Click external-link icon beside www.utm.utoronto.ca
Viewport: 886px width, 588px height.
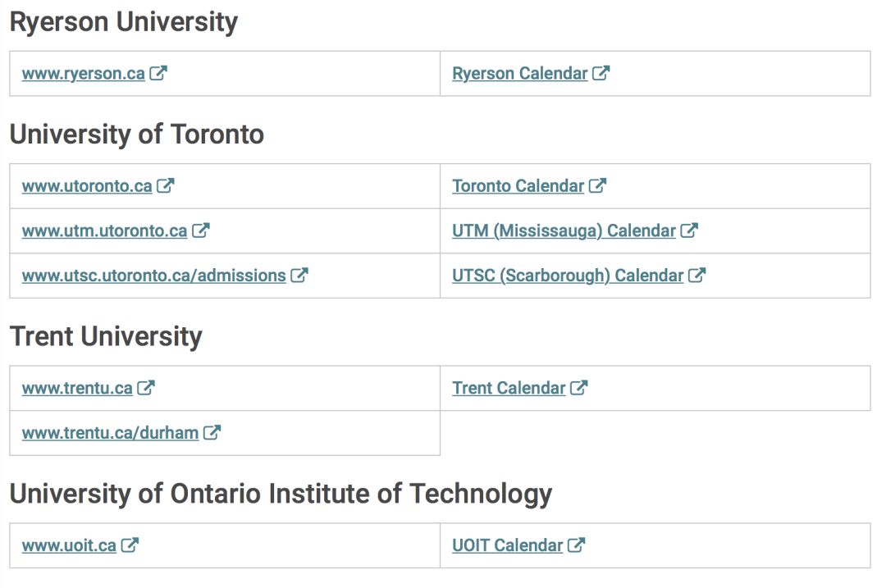pyautogui.click(x=201, y=230)
